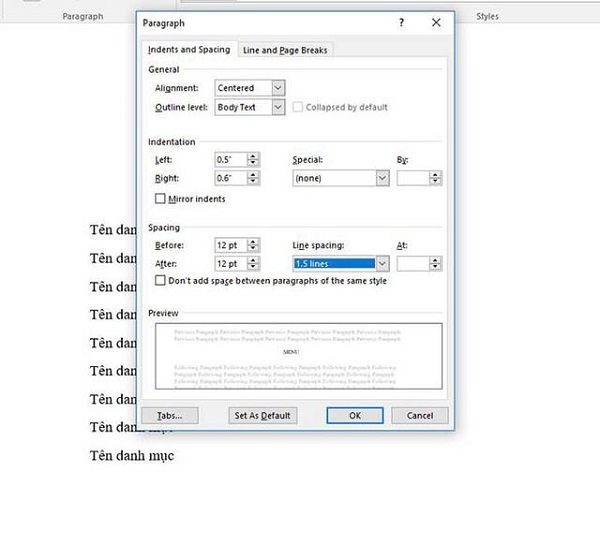Image resolution: width=600 pixels, height=545 pixels.
Task: Decrease Right indentation with down arrow
Action: click(253, 182)
